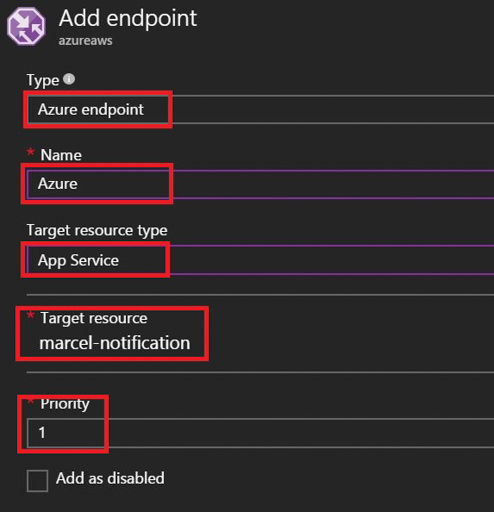Click the Target resource heading text

(x=94, y=318)
